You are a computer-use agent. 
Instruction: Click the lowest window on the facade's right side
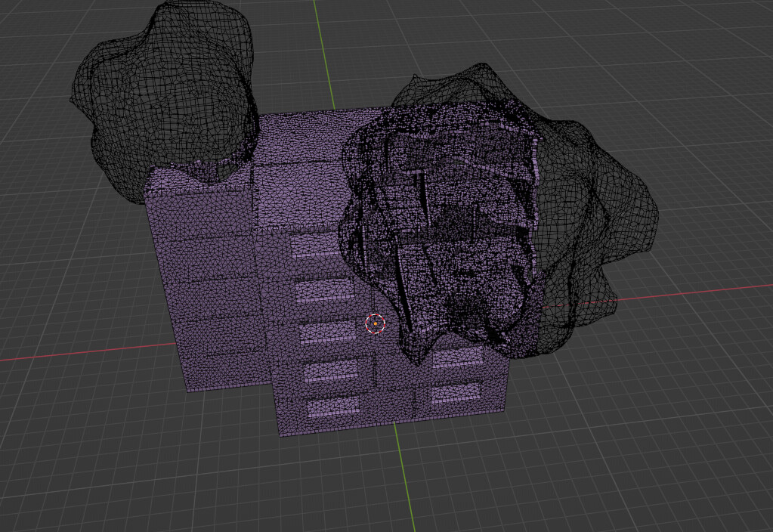click(x=456, y=393)
